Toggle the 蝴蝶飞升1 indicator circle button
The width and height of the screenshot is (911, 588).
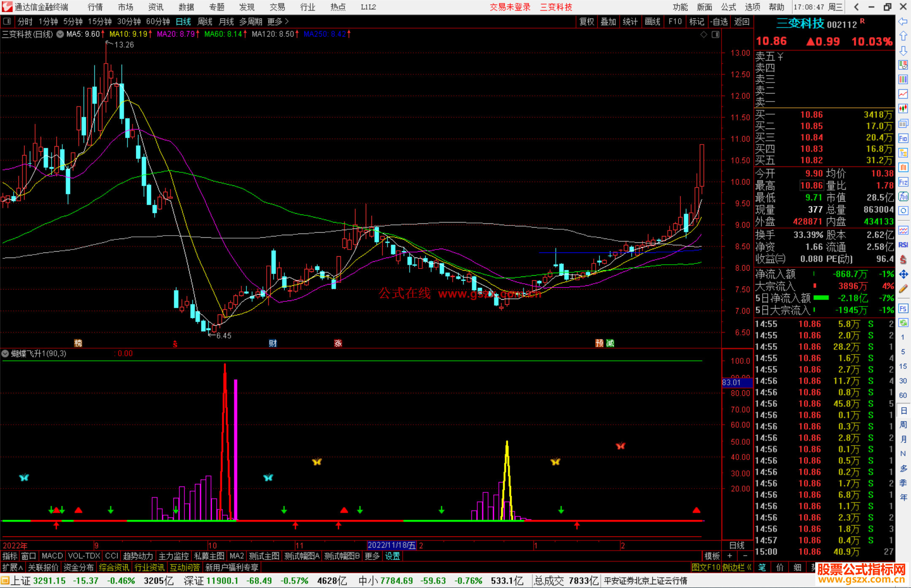tap(5, 354)
